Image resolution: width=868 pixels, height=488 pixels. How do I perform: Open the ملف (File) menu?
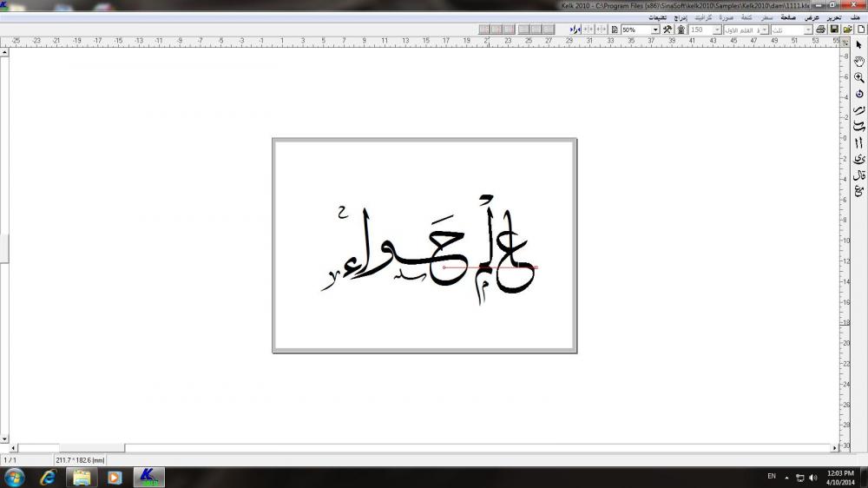[x=855, y=17]
